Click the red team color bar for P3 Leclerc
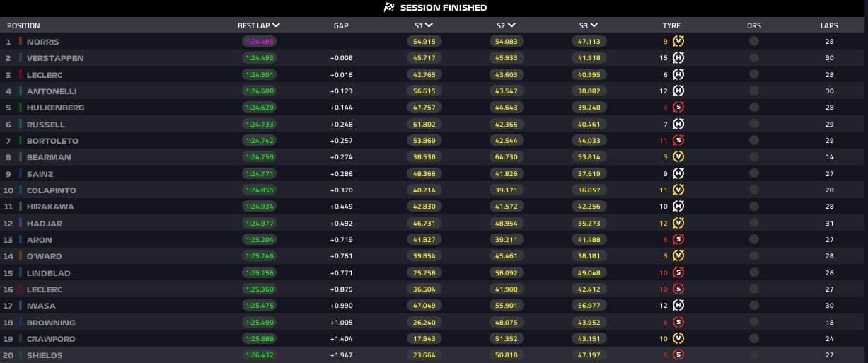Viewport: 868px width, 363px height. [21, 74]
